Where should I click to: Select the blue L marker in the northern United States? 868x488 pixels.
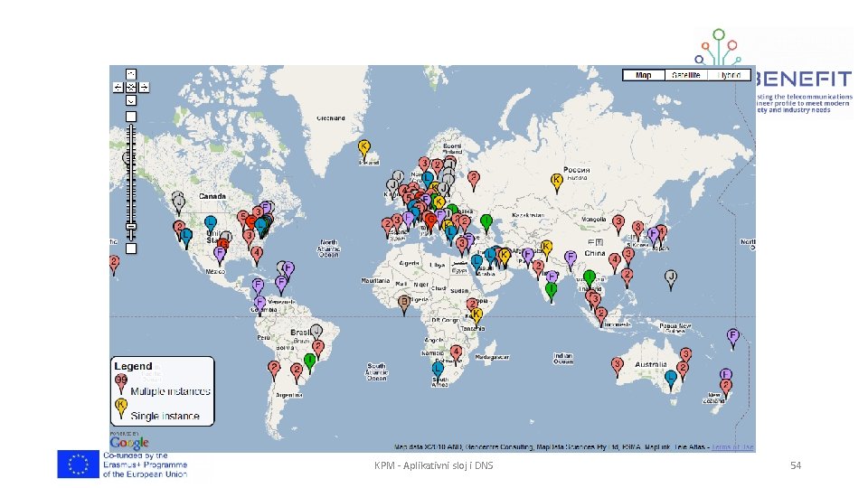pos(211,226)
